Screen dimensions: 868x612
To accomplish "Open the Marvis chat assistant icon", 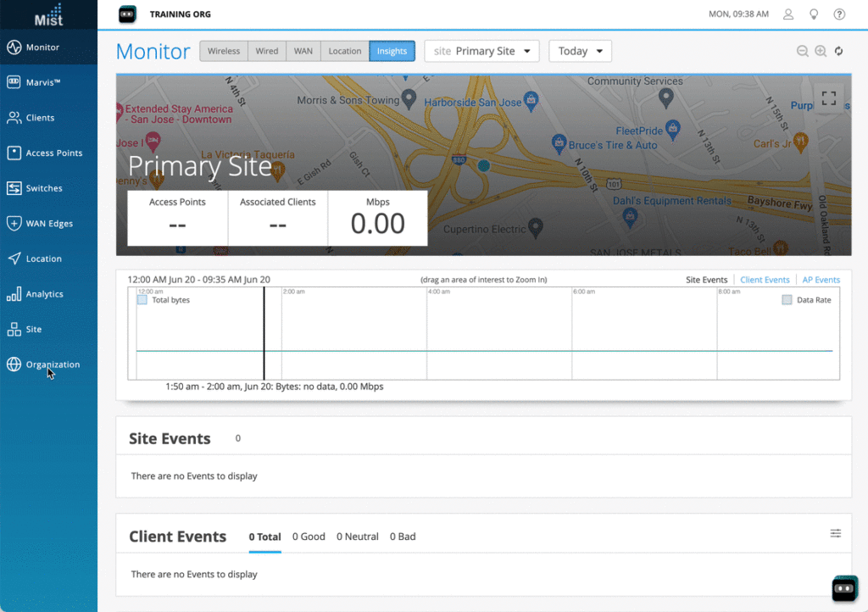I will click(x=844, y=588).
